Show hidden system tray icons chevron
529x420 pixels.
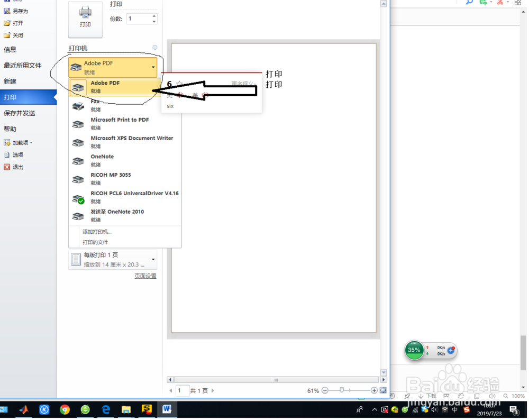point(375,410)
